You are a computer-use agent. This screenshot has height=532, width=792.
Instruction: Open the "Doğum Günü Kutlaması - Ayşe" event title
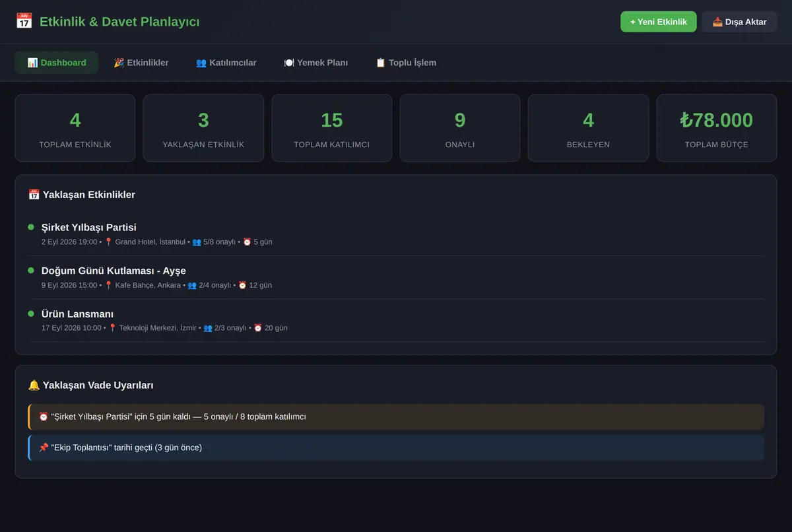114,271
